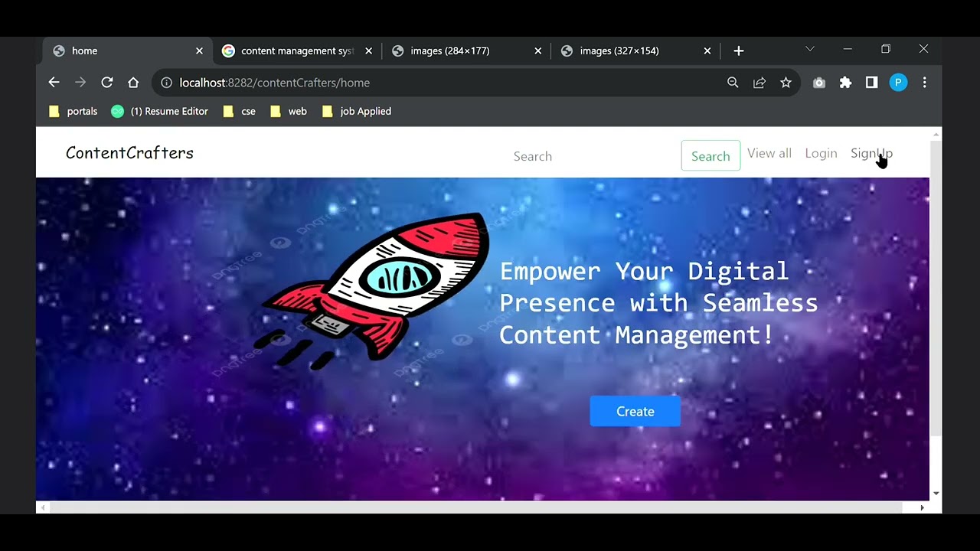Image resolution: width=980 pixels, height=551 pixels.
Task: Open a new tab with plus button
Action: (738, 51)
